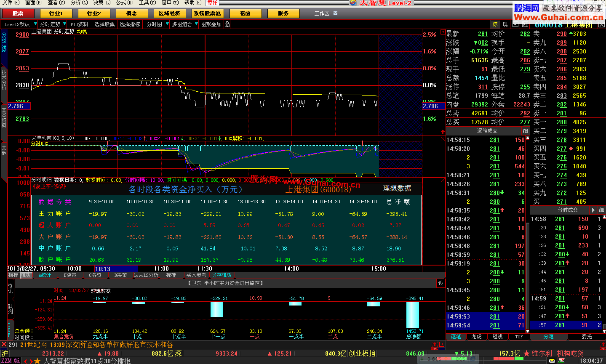The image size is (606, 364).
Task: Toggle the 指标 button in the lower tab bar
Action: point(13,275)
